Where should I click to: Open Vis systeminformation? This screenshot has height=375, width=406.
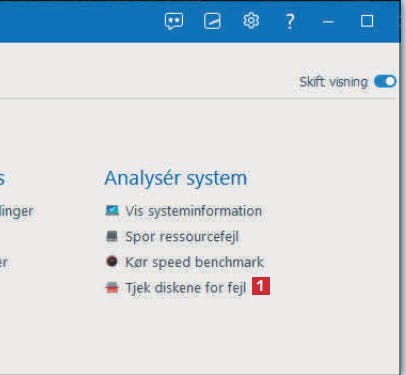coord(193,211)
